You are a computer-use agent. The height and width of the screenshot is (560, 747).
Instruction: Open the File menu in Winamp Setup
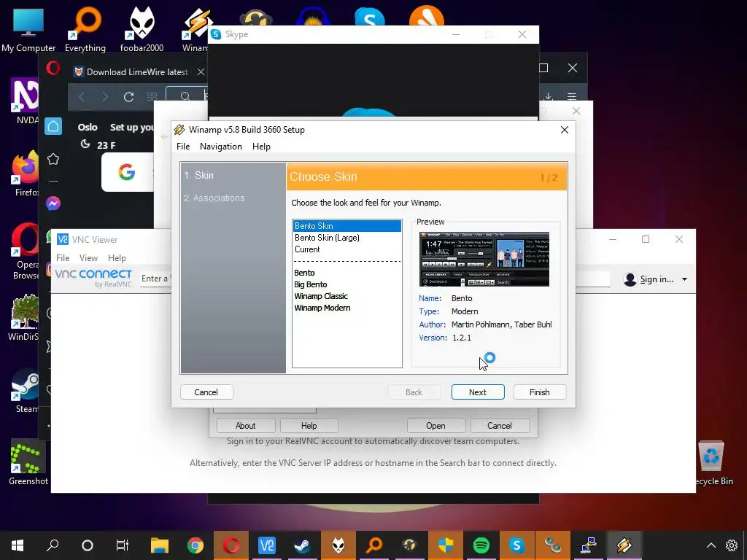click(x=183, y=147)
